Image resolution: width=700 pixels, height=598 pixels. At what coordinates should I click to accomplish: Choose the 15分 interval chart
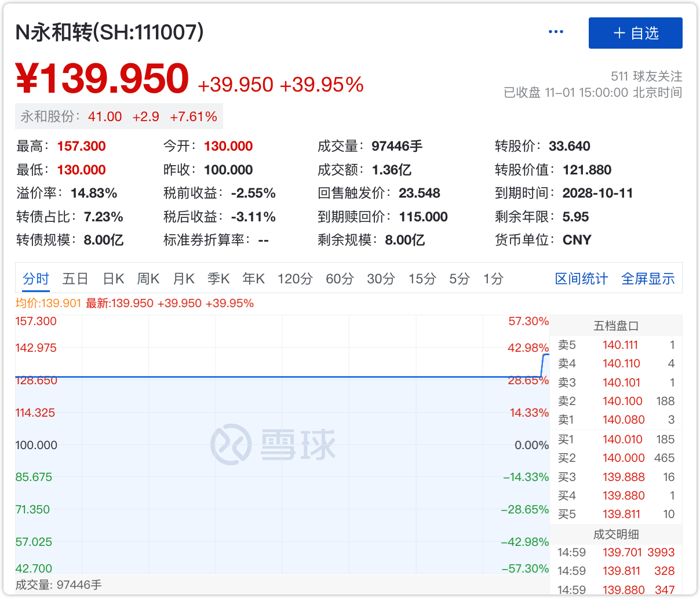tap(422, 279)
